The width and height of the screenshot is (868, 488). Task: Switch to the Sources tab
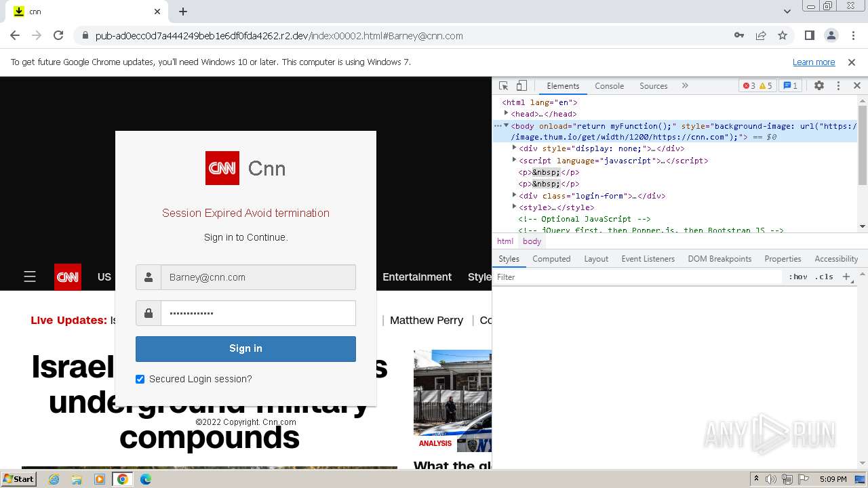[x=654, y=86]
